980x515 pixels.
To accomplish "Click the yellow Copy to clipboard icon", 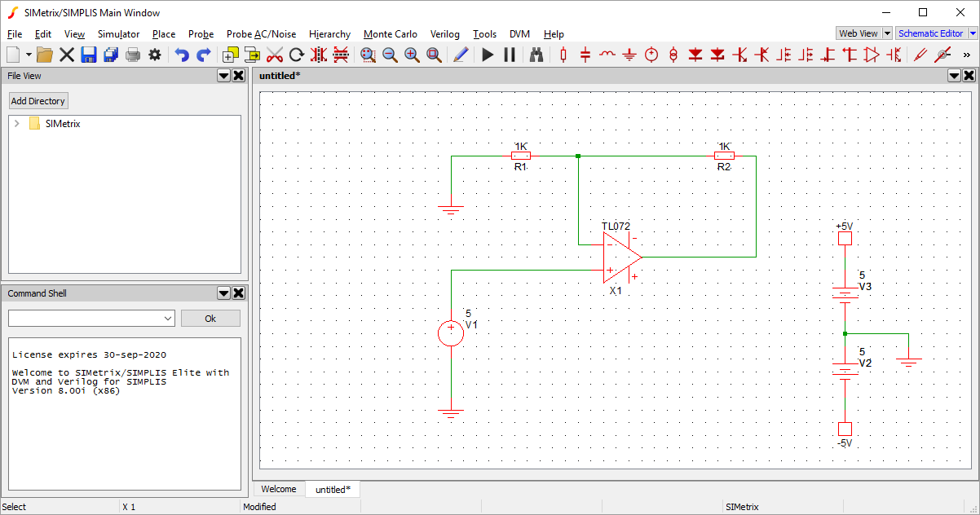I will pyautogui.click(x=253, y=55).
